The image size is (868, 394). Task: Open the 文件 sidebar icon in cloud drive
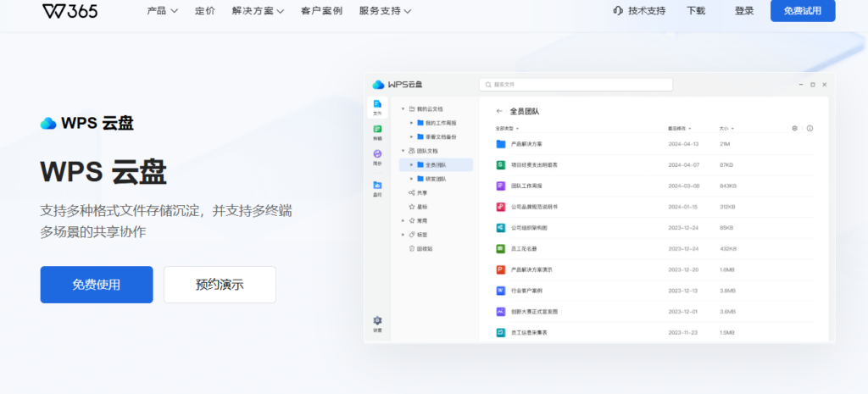pos(377,107)
